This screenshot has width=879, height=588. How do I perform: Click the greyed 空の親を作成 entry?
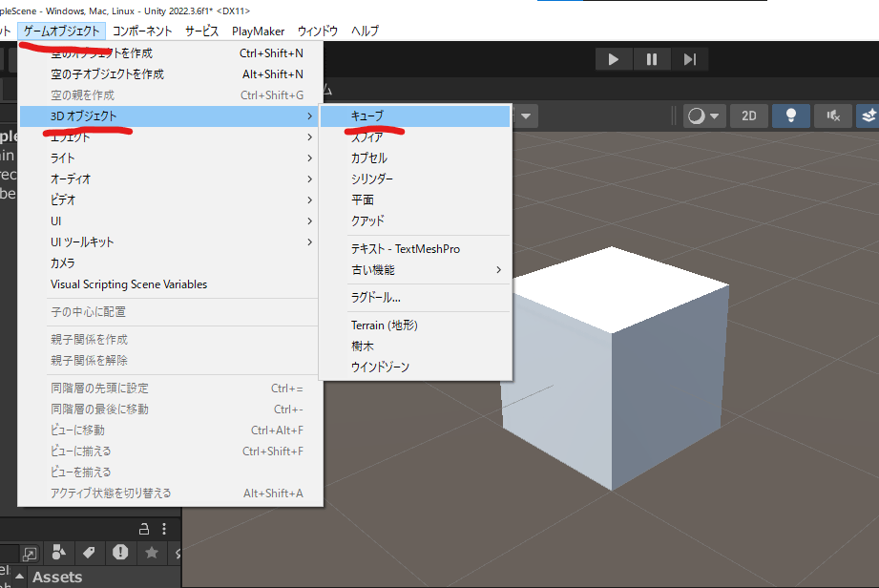pos(171,95)
